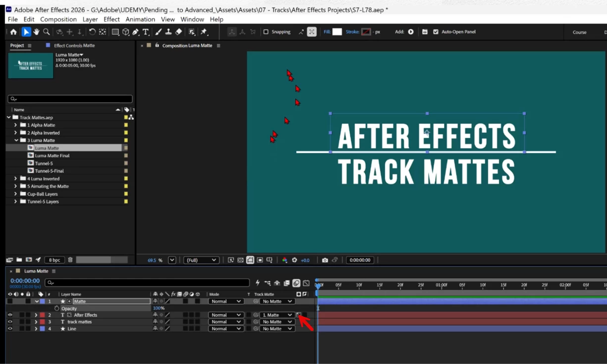The height and width of the screenshot is (364, 607).
Task: Select the Puppet Pin tool
Action: (204, 32)
